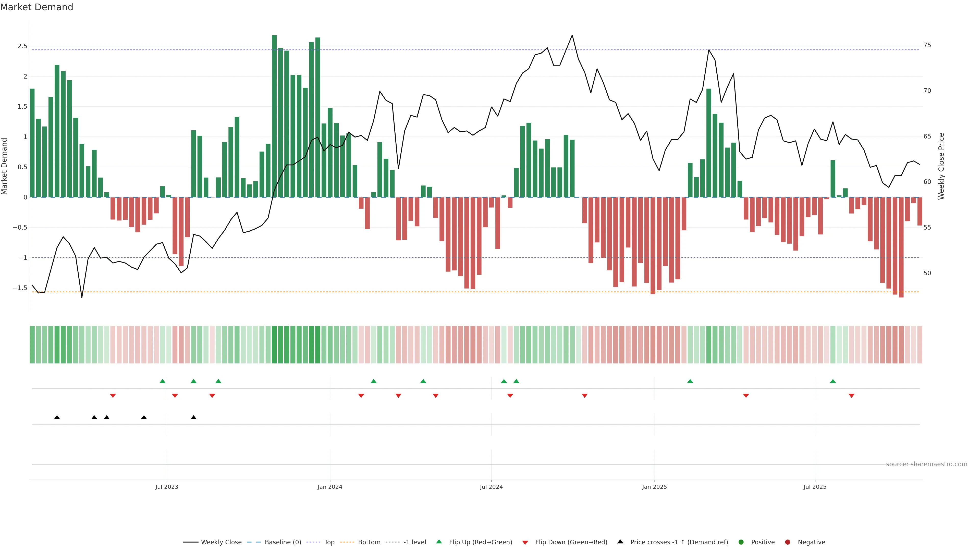The width and height of the screenshot is (980, 551).
Task: Click the tallest green demand bar
Action: pos(274,114)
